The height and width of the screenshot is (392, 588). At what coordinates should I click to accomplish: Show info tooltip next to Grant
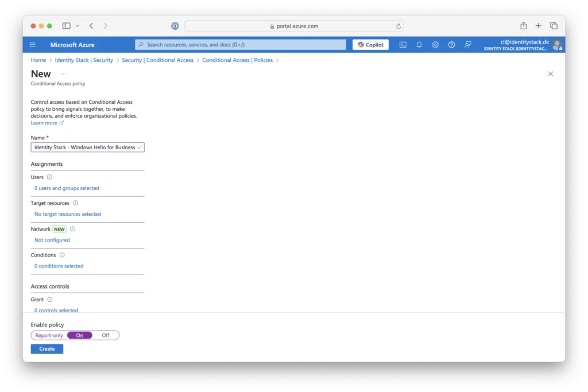[x=50, y=300]
